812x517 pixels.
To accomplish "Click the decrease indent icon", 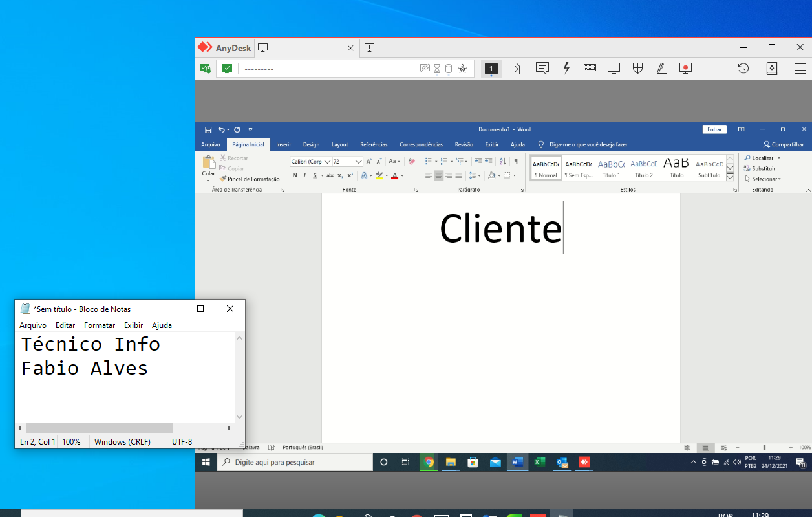I will click(x=478, y=161).
